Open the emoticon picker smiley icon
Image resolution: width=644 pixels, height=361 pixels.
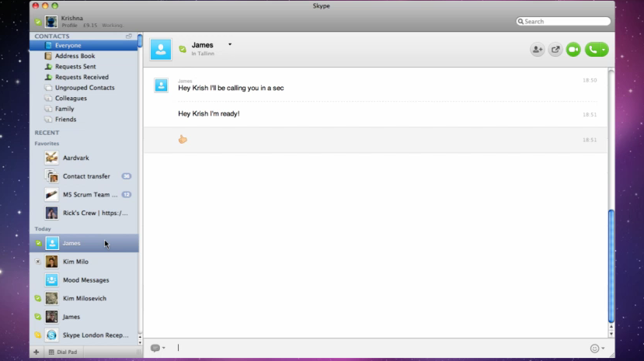(594, 349)
